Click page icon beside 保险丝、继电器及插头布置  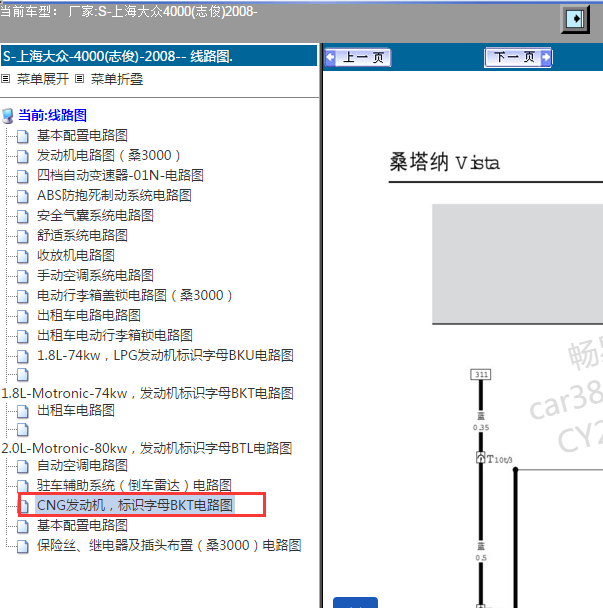pyautogui.click(x=22, y=546)
